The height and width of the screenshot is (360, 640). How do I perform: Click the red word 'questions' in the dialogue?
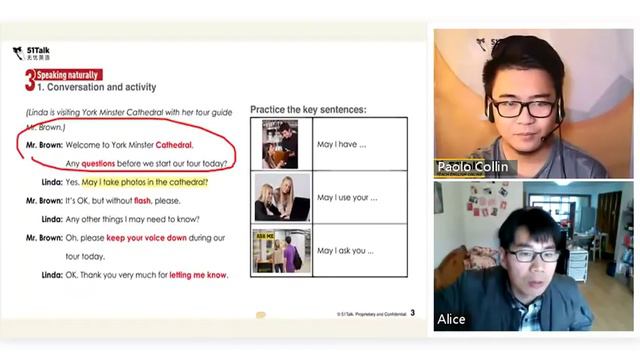[x=98, y=164]
